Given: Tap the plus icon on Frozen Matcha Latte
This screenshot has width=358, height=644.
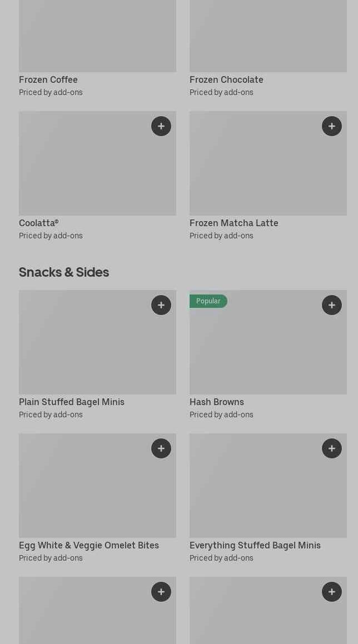Looking at the screenshot, I should click(332, 126).
